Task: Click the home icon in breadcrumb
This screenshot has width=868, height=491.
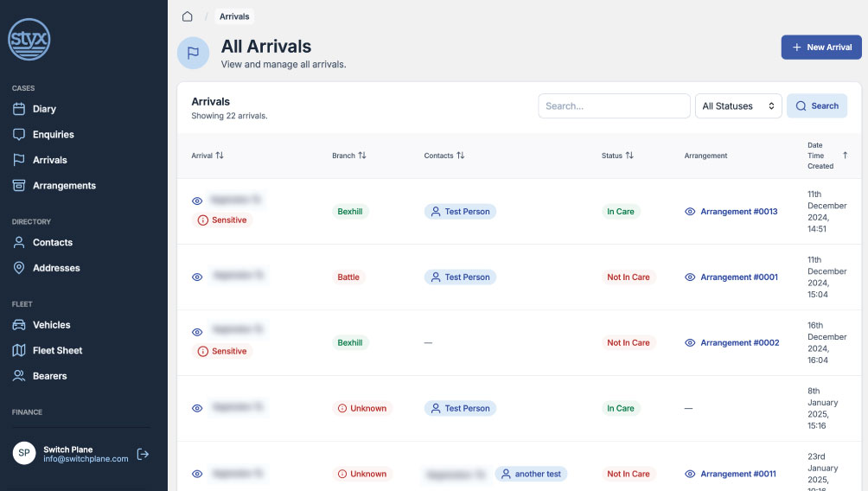Action: [x=188, y=16]
